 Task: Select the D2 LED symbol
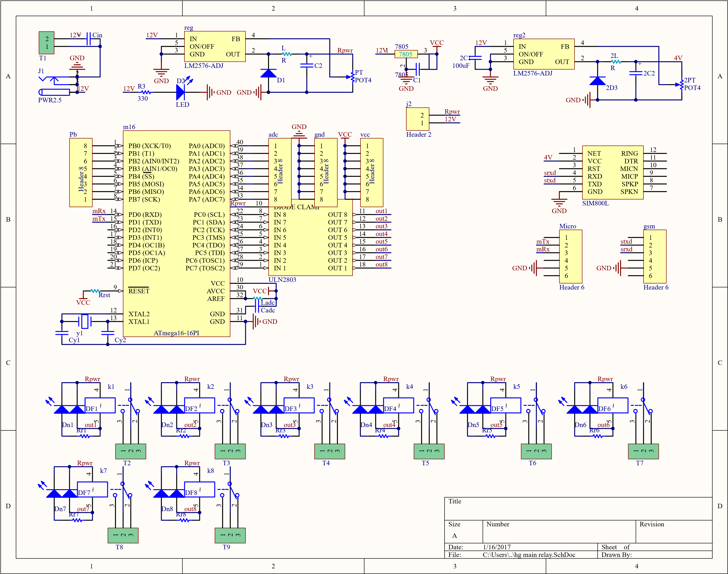click(x=181, y=92)
